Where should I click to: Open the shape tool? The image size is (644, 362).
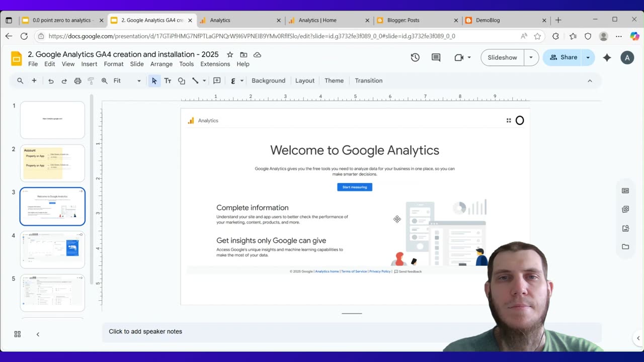tap(182, 80)
